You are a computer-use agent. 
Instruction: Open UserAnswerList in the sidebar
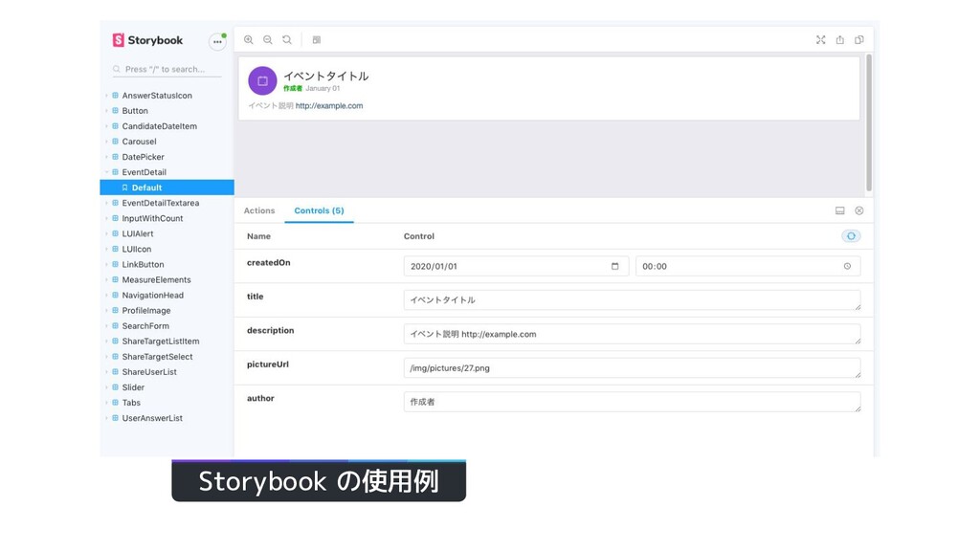click(x=152, y=418)
